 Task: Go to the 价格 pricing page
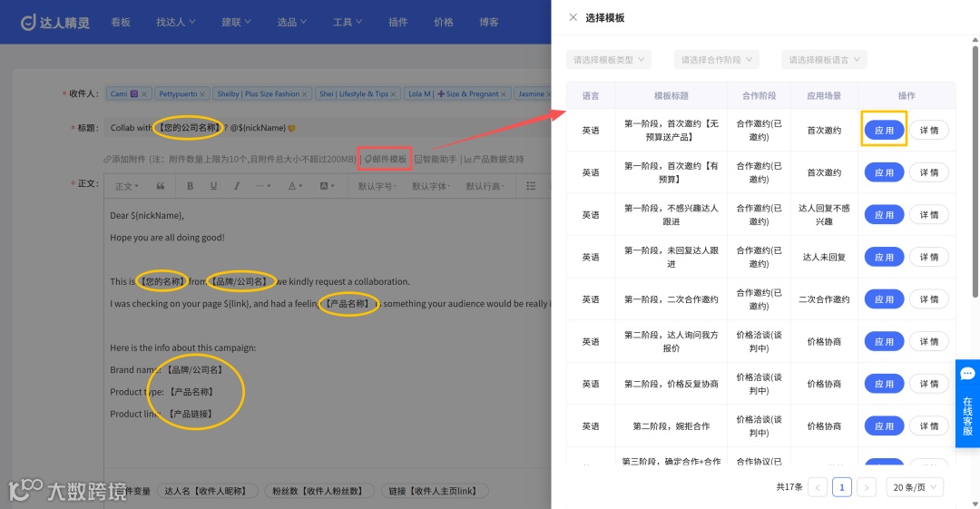[444, 22]
